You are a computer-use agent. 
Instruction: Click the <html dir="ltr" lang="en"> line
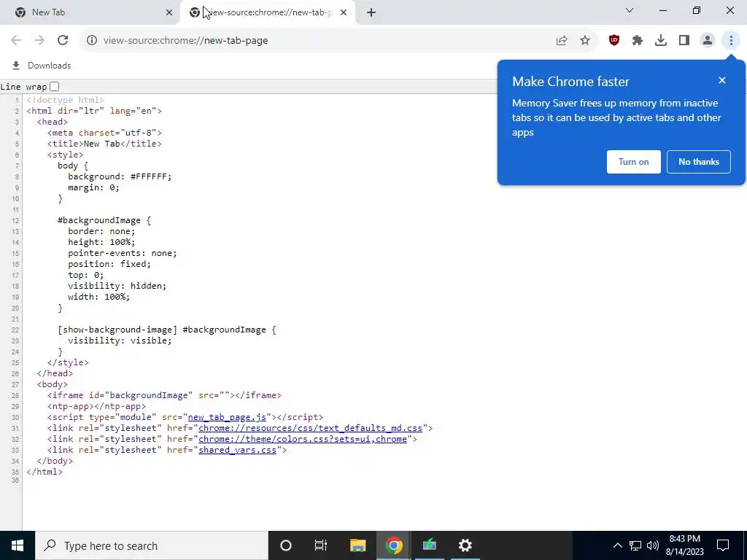tap(94, 111)
